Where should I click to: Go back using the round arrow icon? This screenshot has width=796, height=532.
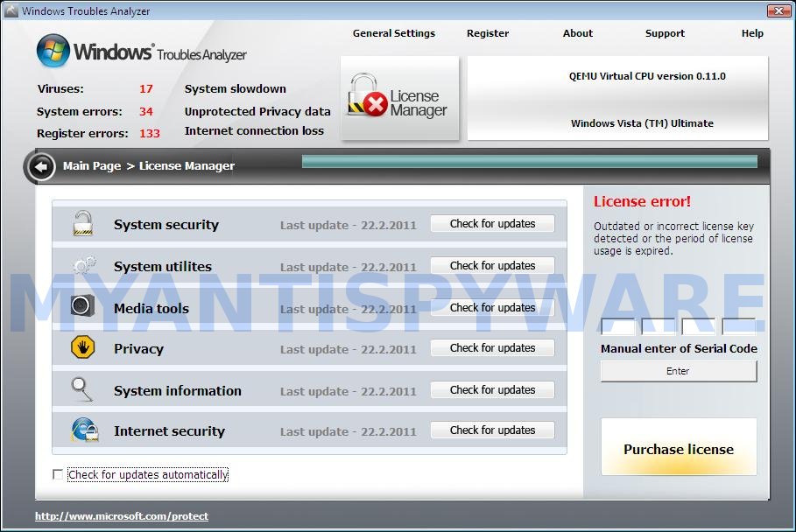pyautogui.click(x=40, y=166)
